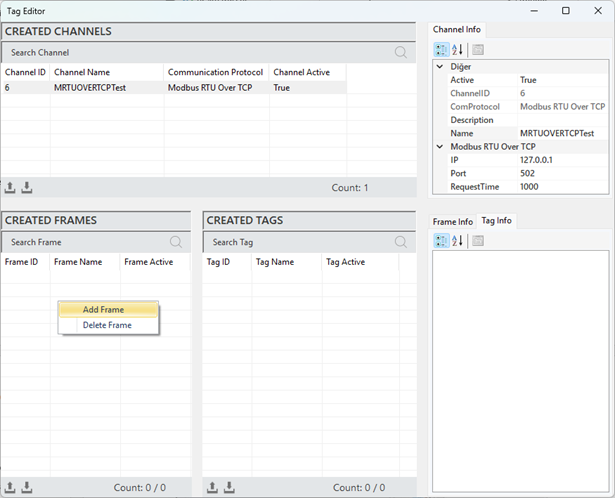Click the IP value 127.0.0.1
615x498 pixels.
562,160
